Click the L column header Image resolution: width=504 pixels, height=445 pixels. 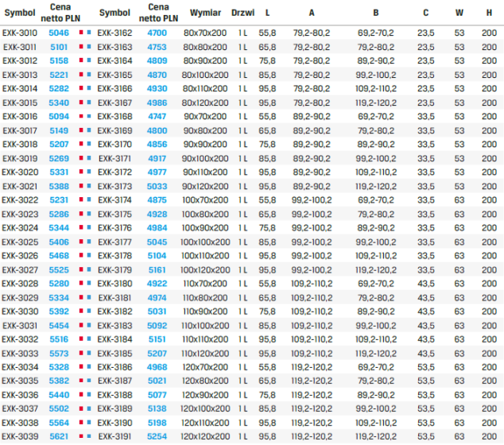(267, 13)
